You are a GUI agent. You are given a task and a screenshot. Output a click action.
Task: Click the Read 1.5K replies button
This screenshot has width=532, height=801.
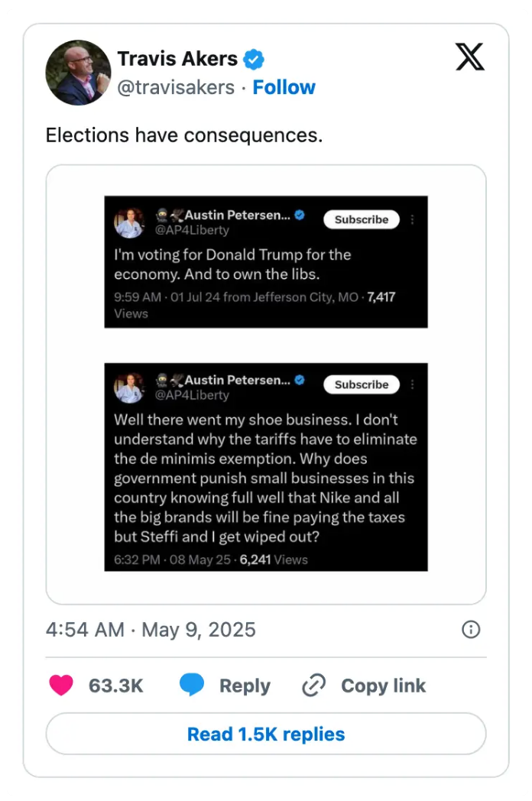(266, 734)
